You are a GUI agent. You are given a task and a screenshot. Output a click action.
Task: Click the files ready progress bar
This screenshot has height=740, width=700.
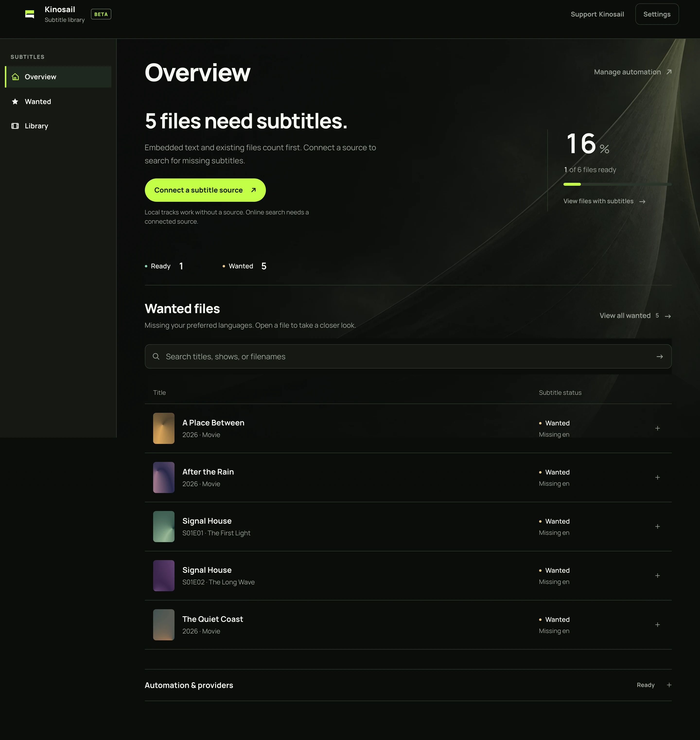(x=617, y=184)
